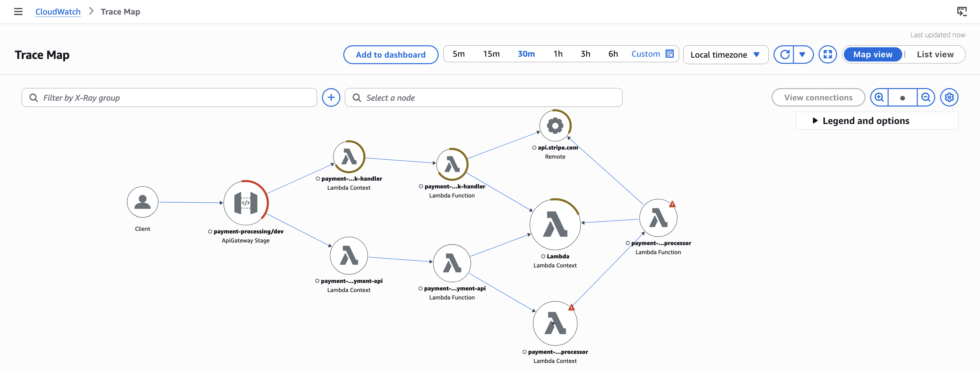Switch to List view
Screen dimensions: 980x372
(935, 54)
